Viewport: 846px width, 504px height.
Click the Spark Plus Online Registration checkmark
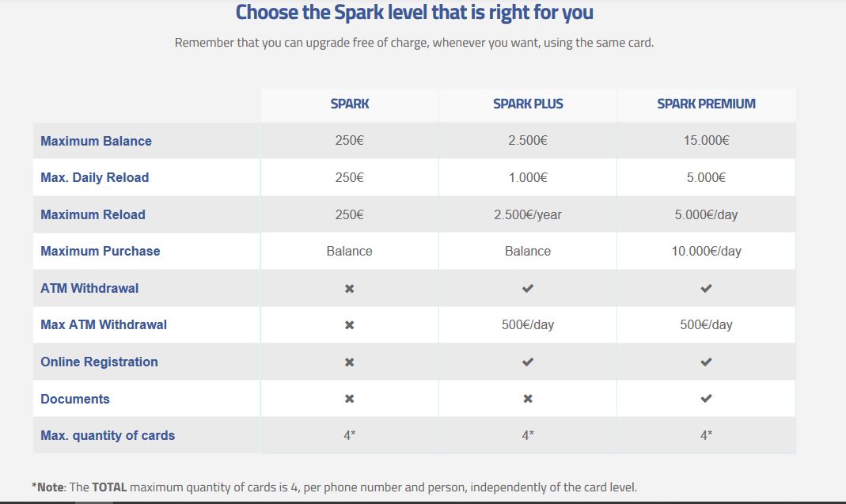point(528,362)
